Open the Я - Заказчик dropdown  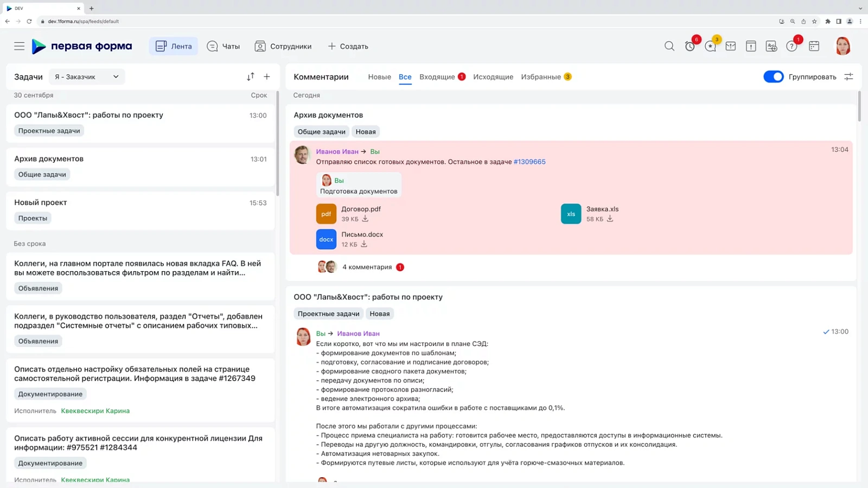click(87, 76)
